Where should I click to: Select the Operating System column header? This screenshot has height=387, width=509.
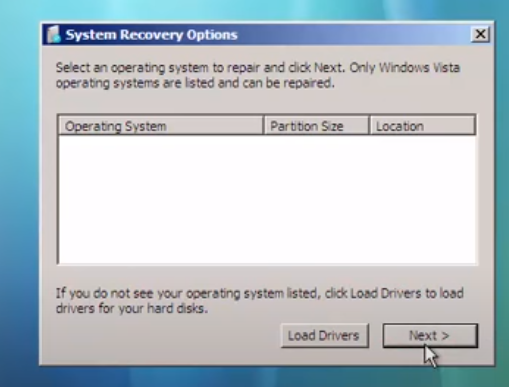tap(161, 126)
